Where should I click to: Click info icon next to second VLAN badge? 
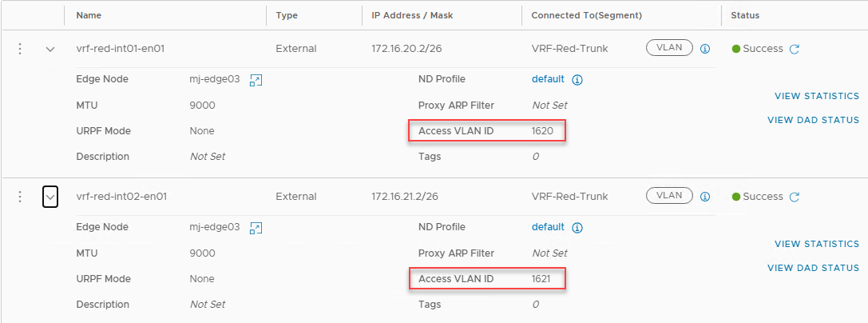tap(705, 197)
